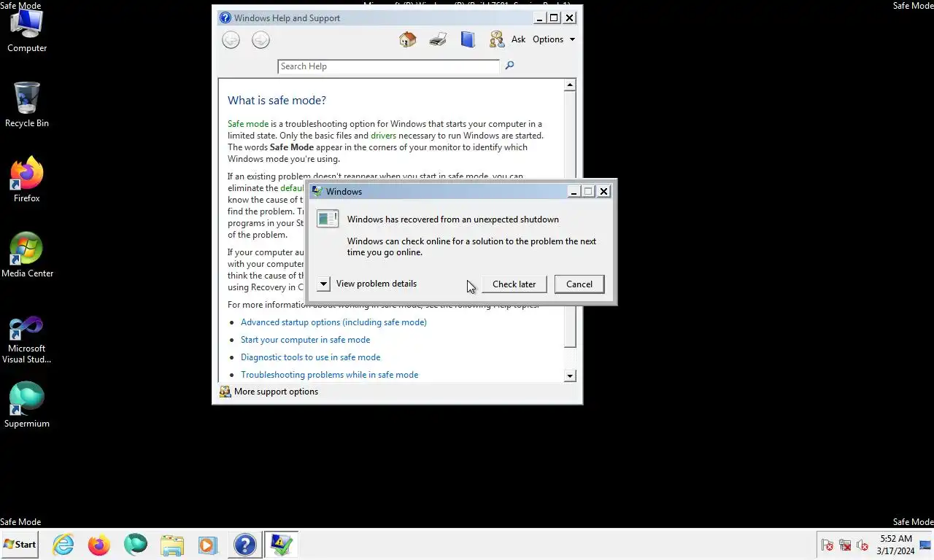This screenshot has height=560, width=934.
Task: Open Diagnostic tools to use in safe mode link
Action: coord(310,357)
